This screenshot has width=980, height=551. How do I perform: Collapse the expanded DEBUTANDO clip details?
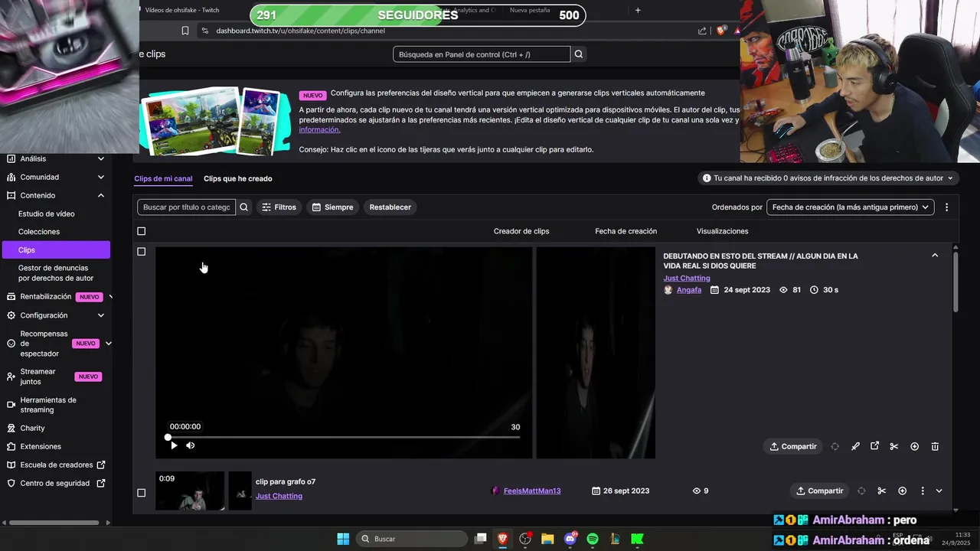point(935,256)
